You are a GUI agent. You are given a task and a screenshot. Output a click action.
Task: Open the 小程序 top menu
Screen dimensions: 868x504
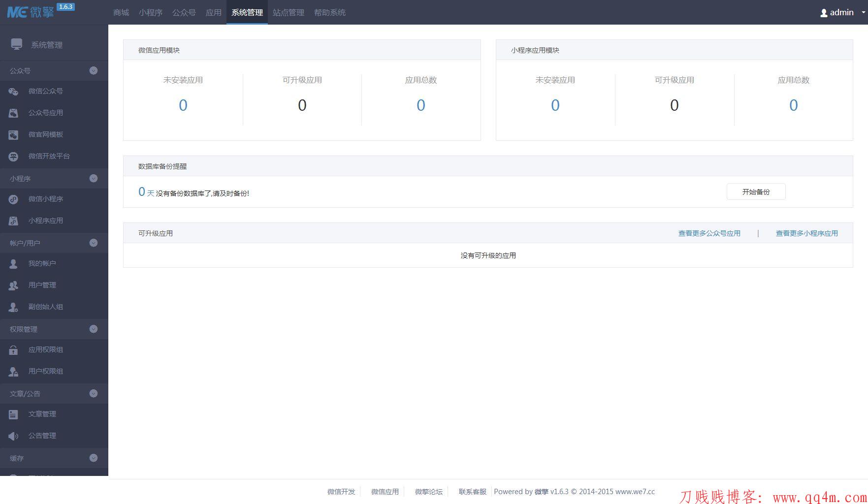point(151,12)
